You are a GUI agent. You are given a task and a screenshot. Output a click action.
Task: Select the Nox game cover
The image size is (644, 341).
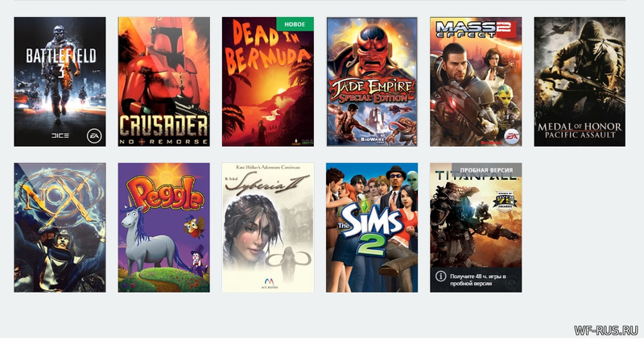(x=60, y=227)
